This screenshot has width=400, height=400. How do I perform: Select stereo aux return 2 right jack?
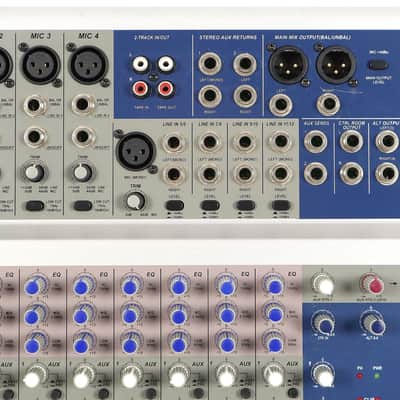[x=245, y=96]
